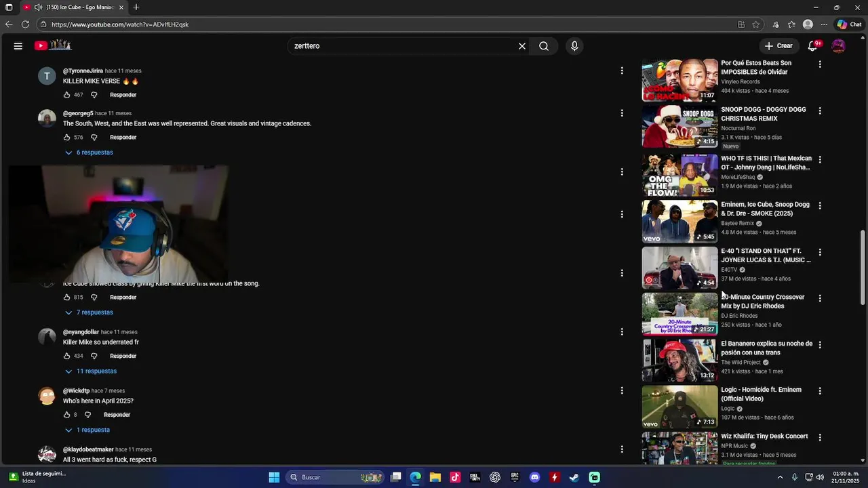Dislike TyronneJirira's KILLER MIKE VERSE comment

(x=94, y=95)
